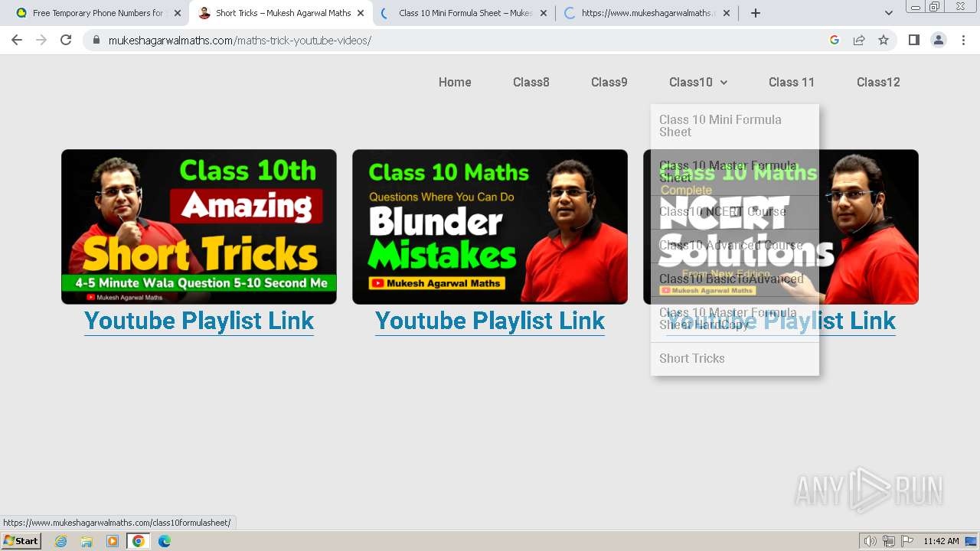The image size is (980, 551).
Task: Open Microsoft Edge from taskbar
Action: [x=165, y=541]
